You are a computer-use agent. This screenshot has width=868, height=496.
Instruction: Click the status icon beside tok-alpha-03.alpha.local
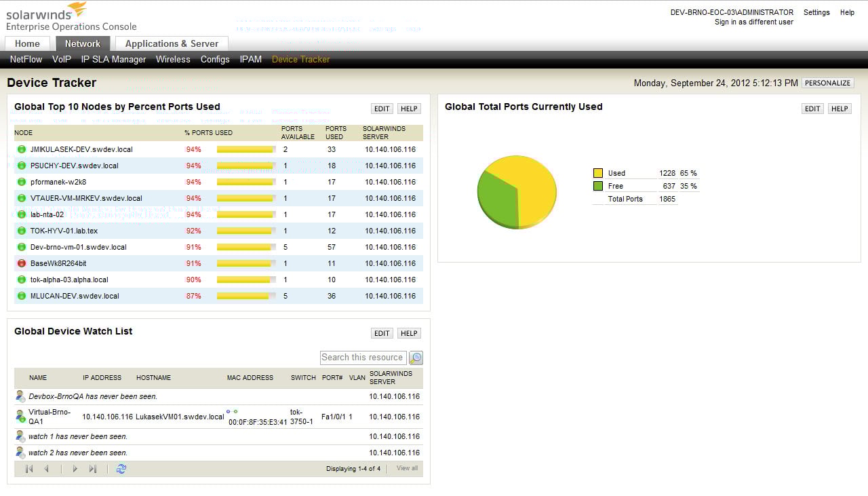(x=22, y=280)
